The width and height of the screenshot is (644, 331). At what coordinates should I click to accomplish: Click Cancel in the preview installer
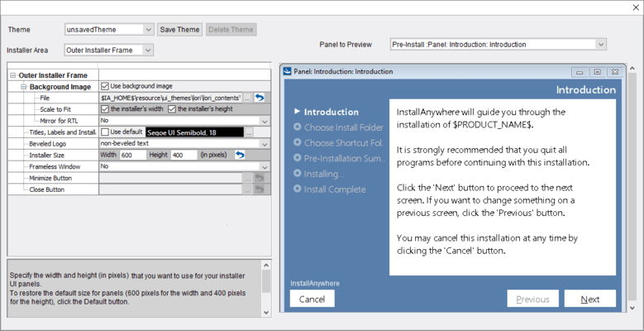(x=312, y=299)
